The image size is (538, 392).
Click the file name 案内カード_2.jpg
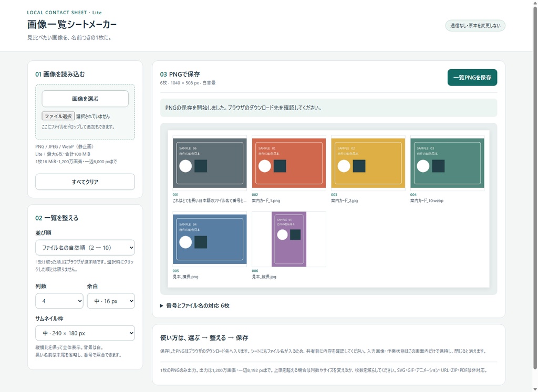(345, 201)
